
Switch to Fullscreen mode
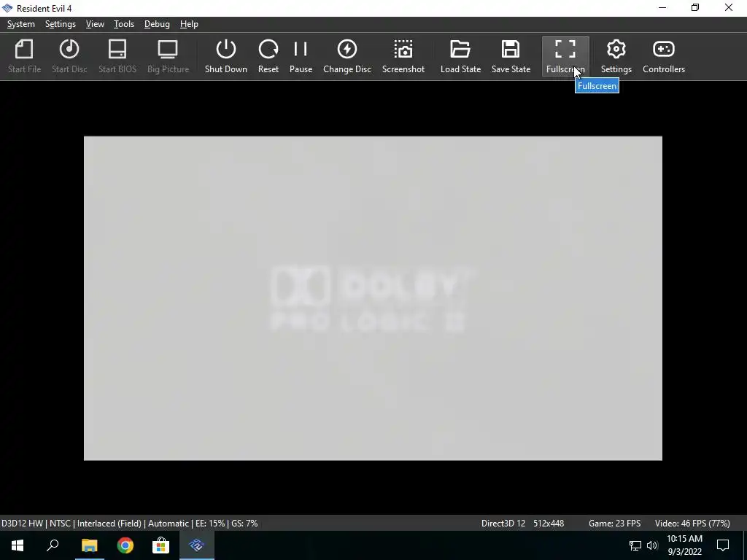(565, 56)
